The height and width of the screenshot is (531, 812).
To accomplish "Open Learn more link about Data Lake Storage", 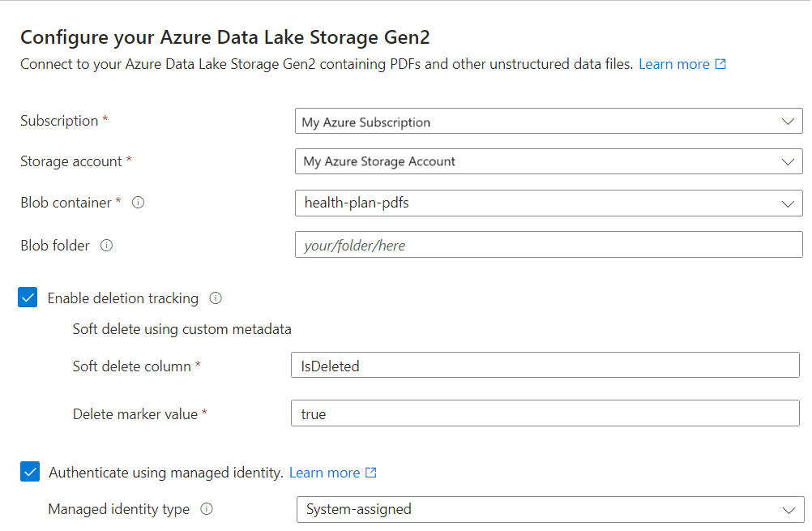I will [x=673, y=64].
